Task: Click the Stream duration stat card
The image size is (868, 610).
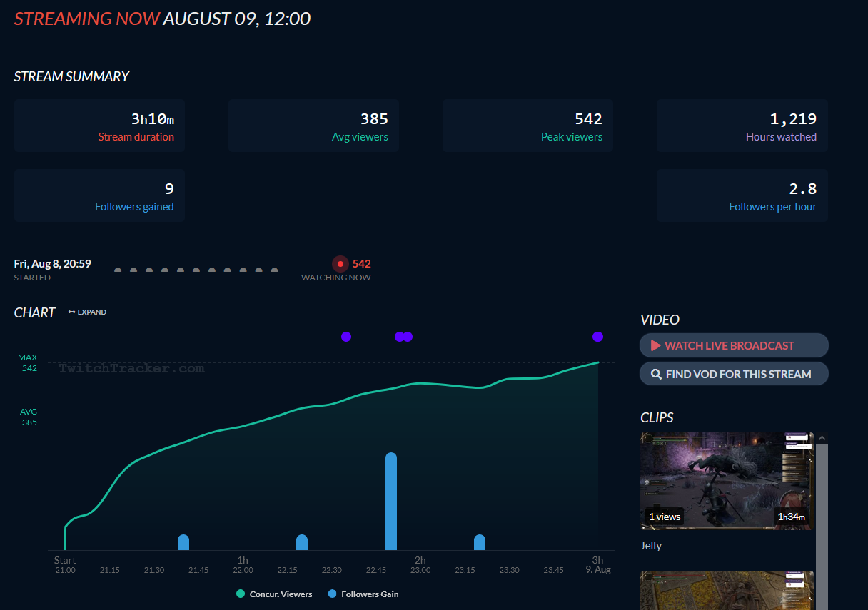Action: [99, 126]
